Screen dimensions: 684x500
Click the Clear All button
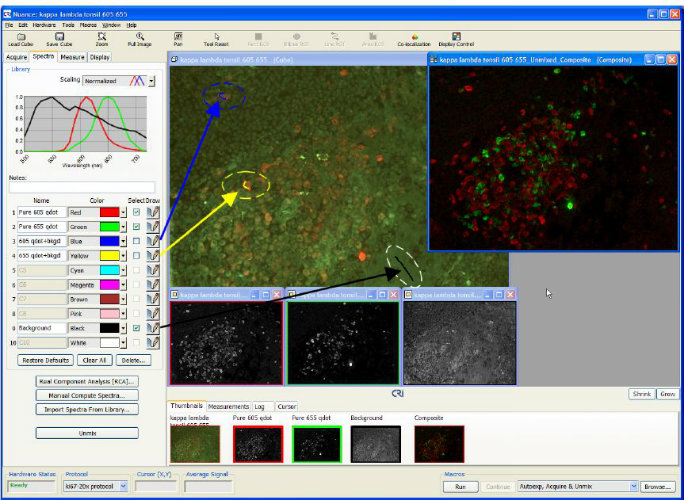coord(95,360)
